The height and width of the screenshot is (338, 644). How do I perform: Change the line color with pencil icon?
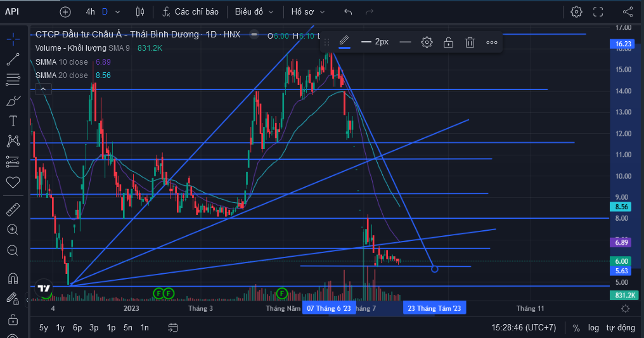(x=344, y=41)
